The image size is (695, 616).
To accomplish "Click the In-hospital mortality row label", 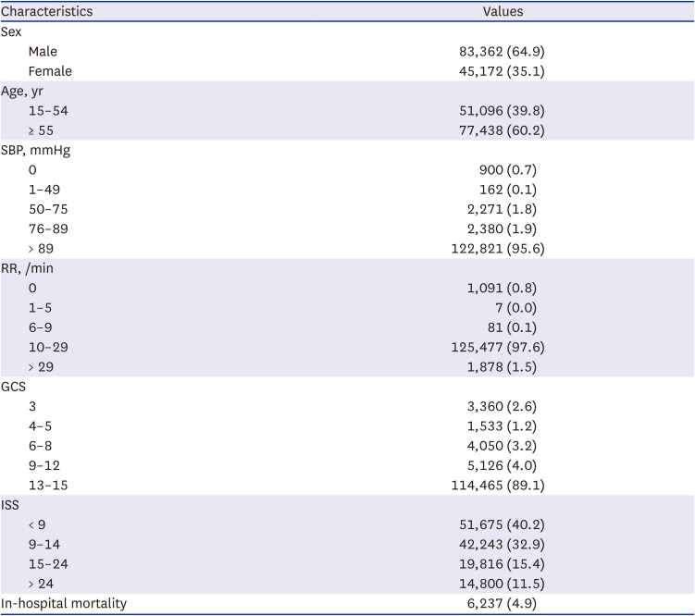I will (x=64, y=603).
